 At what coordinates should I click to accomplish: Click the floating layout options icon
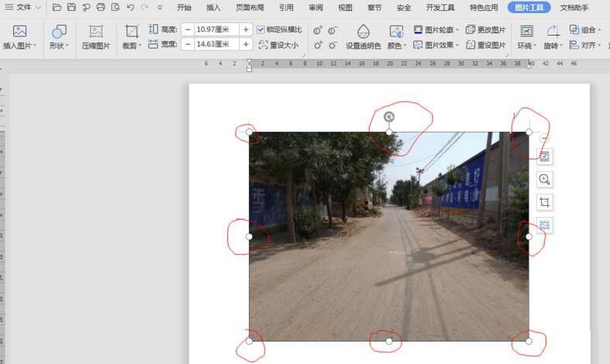pyautogui.click(x=544, y=156)
